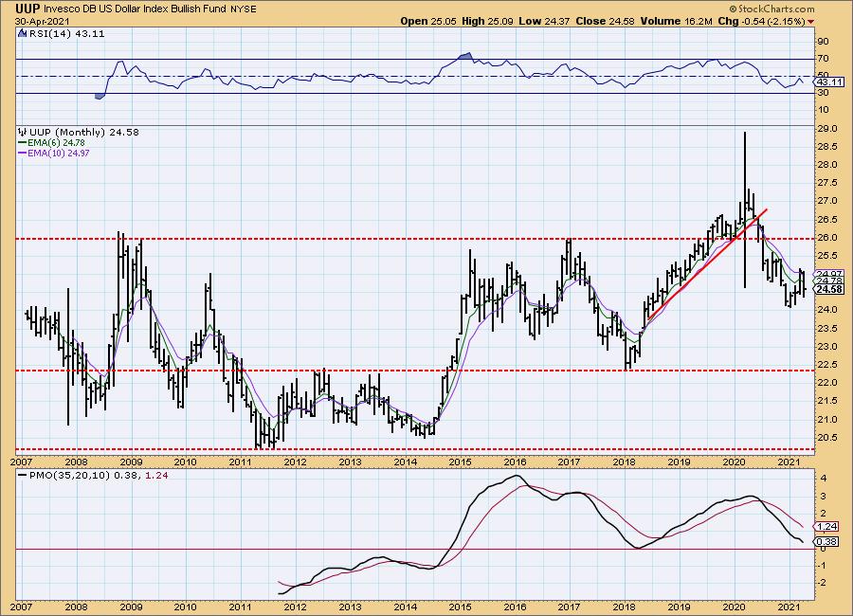Click the 'EMA(6) 24.78' legend text
Image resolution: width=853 pixels, height=616 pixels.
click(x=56, y=142)
